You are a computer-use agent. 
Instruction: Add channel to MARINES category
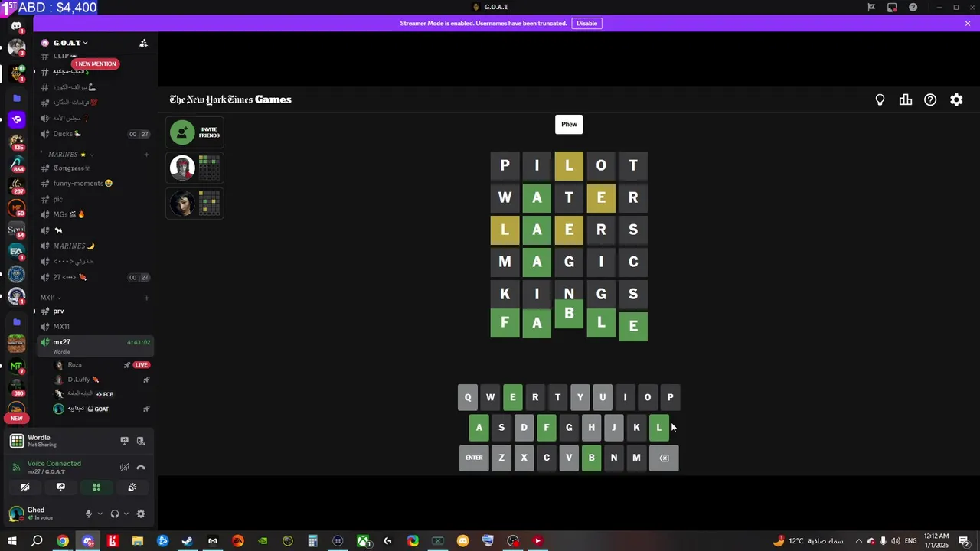tap(146, 155)
